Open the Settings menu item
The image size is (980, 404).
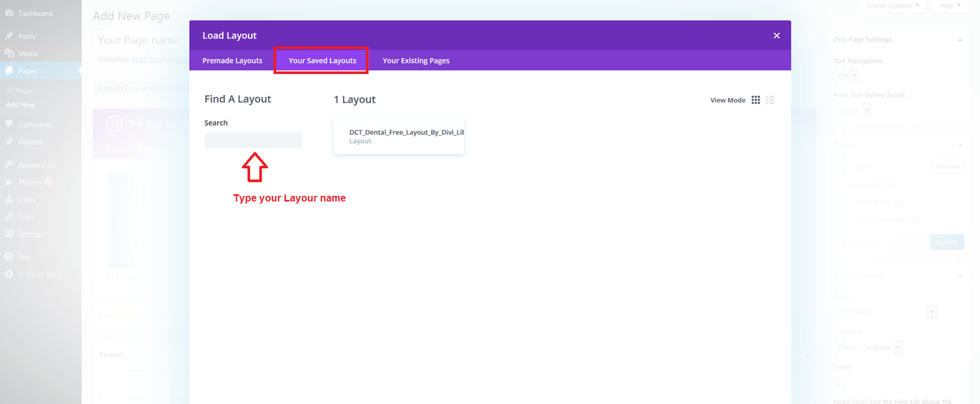[31, 234]
